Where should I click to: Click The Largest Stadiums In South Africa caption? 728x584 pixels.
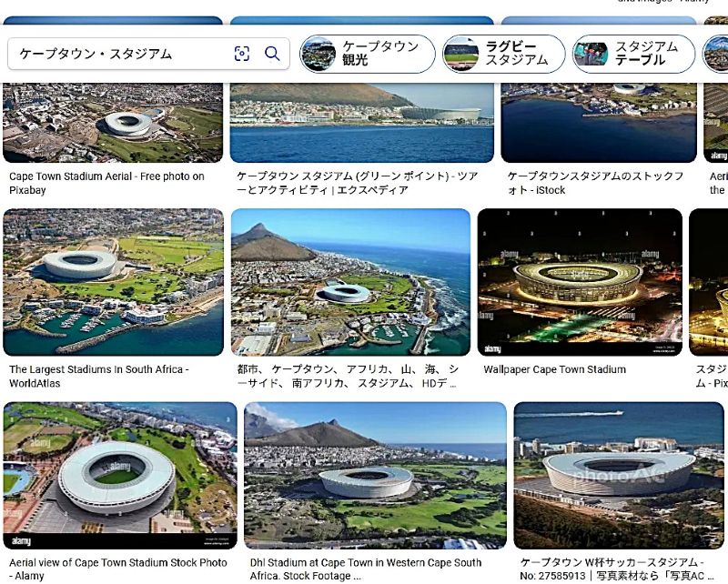(x=99, y=376)
